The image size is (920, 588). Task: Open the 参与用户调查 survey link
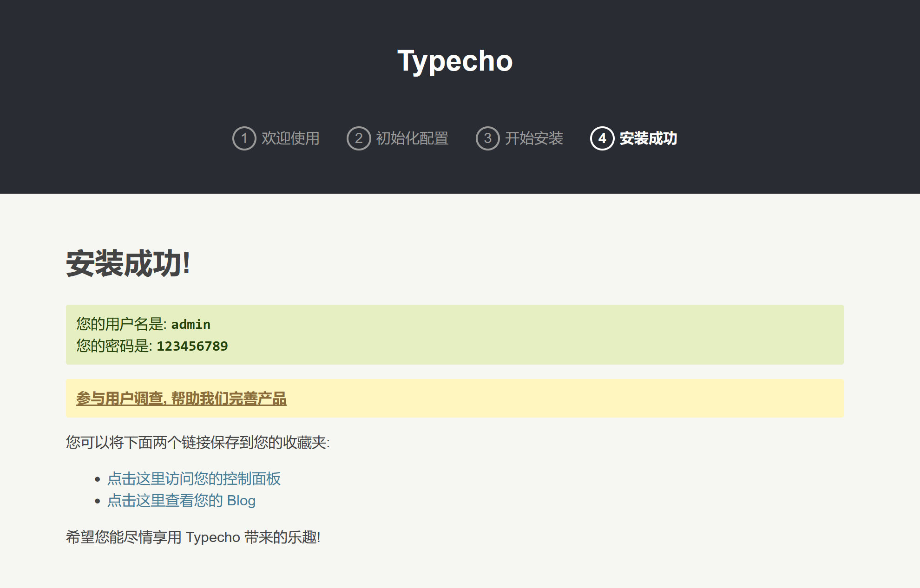[181, 399]
